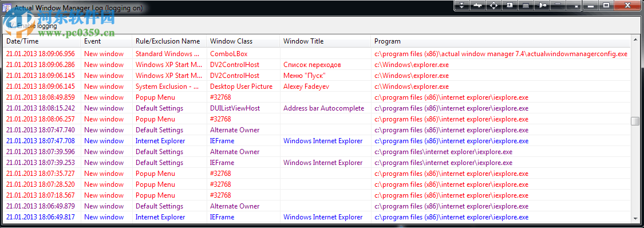Select IEFrame in the 18:07:39.253 row

(222, 163)
